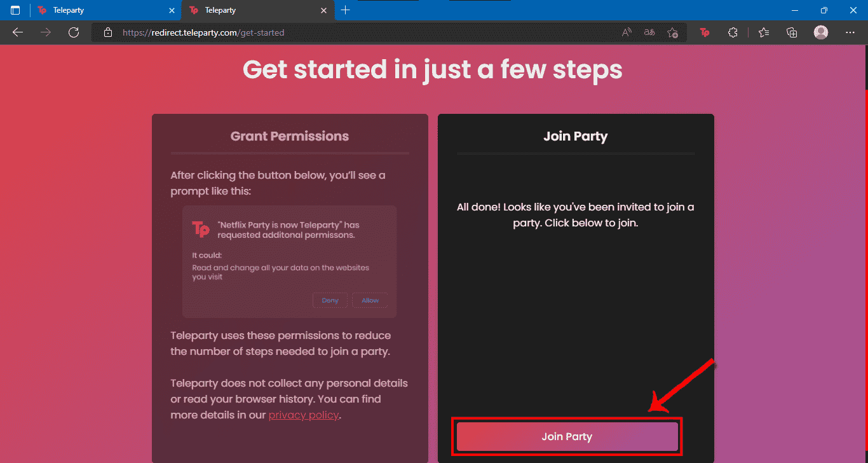
Task: Click Allow in the sample prompt
Action: pos(370,300)
